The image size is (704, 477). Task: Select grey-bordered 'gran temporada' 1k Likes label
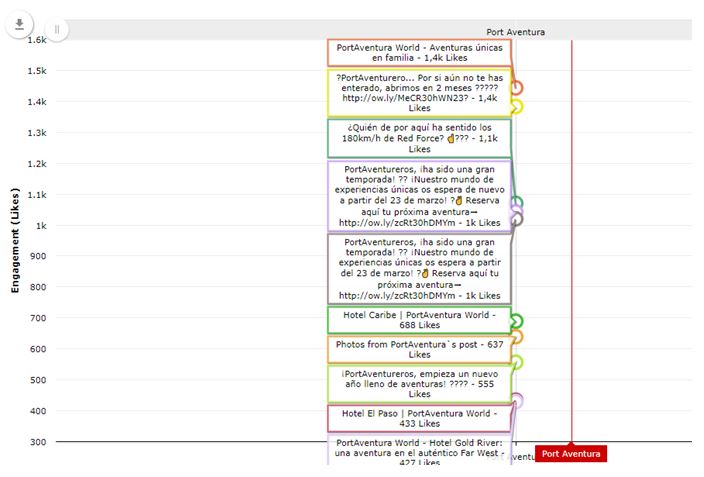click(419, 269)
